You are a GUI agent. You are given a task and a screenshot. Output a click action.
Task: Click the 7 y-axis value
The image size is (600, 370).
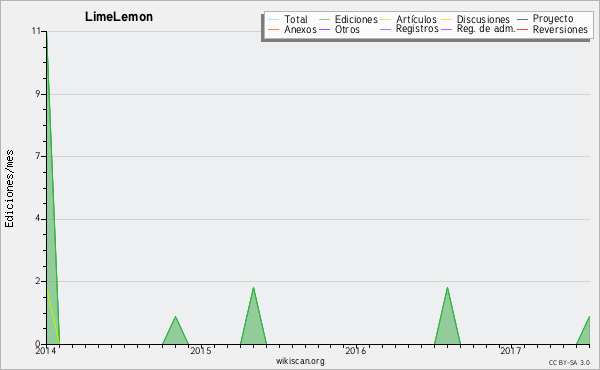(38, 156)
